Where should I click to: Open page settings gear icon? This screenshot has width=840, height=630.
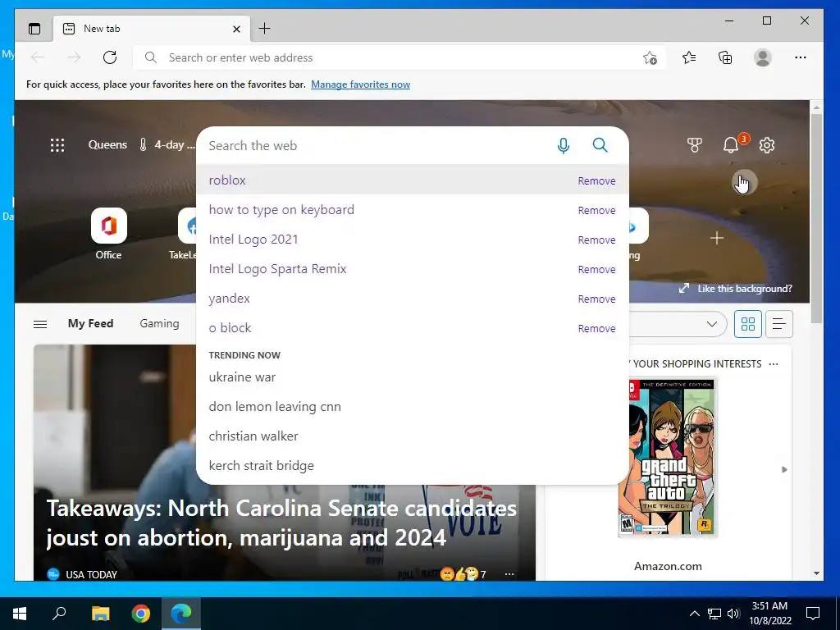(x=767, y=145)
